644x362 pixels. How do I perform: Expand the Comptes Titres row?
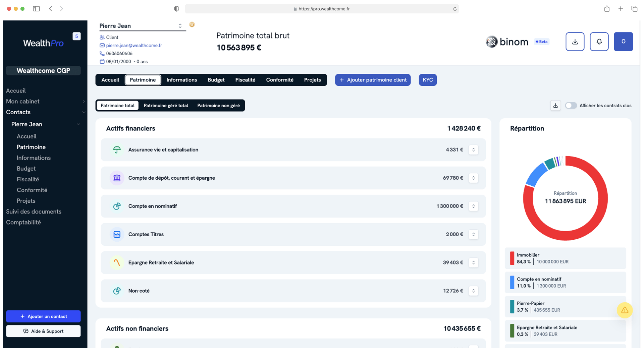pyautogui.click(x=473, y=234)
